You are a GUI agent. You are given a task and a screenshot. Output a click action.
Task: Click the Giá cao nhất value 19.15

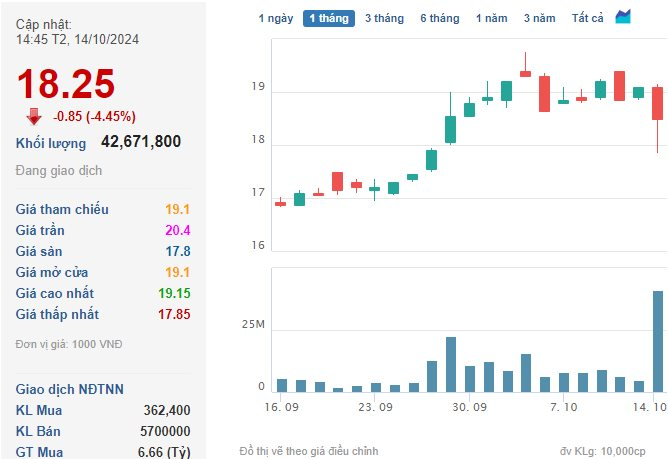174,293
